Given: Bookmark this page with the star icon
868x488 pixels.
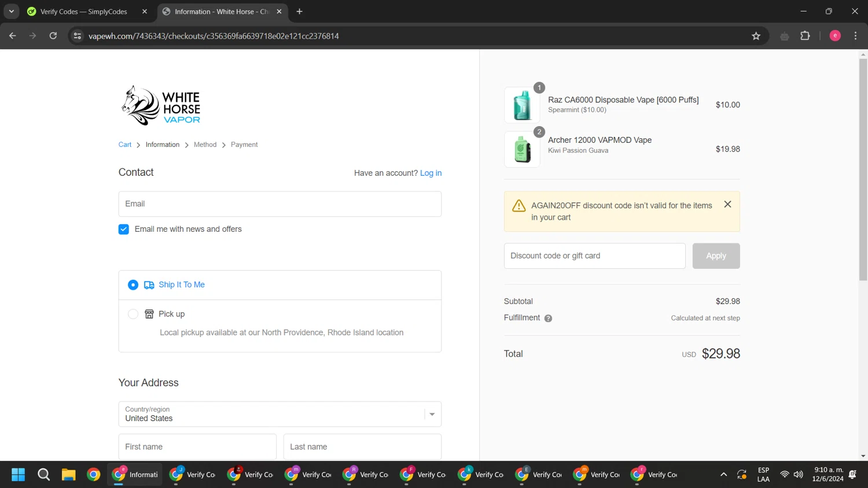Looking at the screenshot, I should coord(756,36).
